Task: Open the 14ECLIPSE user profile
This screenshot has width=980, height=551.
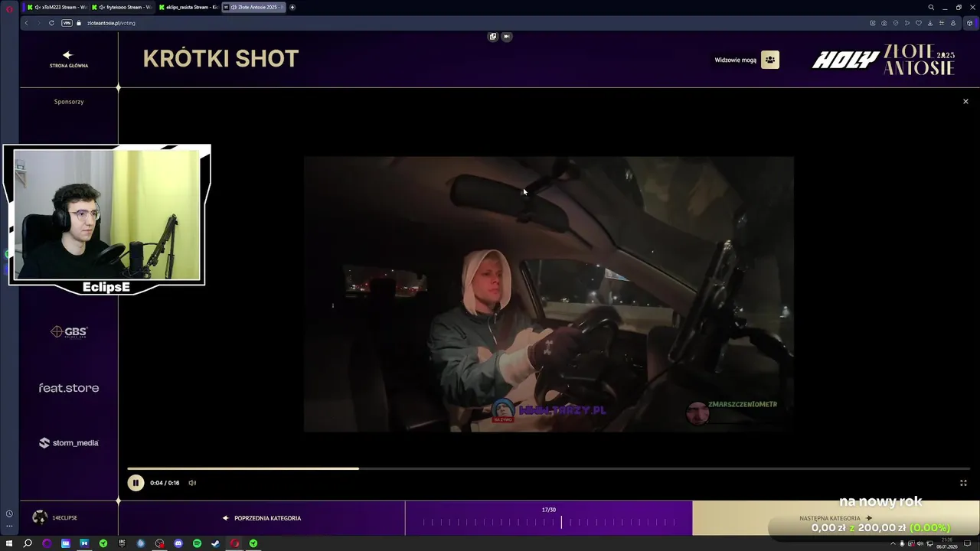Action: [55, 518]
